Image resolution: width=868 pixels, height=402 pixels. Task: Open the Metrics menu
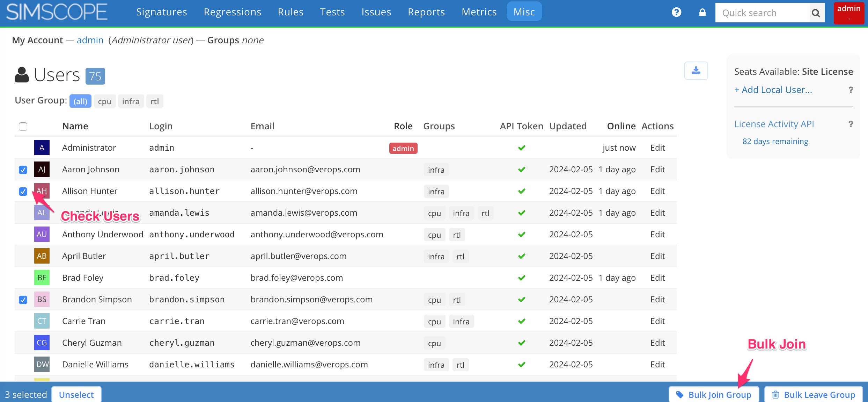tap(479, 12)
